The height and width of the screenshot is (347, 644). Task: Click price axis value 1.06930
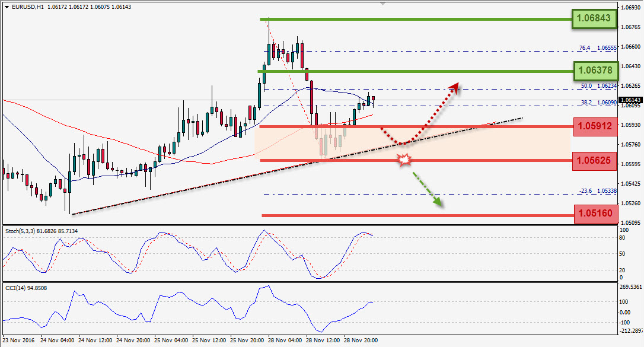click(x=630, y=7)
